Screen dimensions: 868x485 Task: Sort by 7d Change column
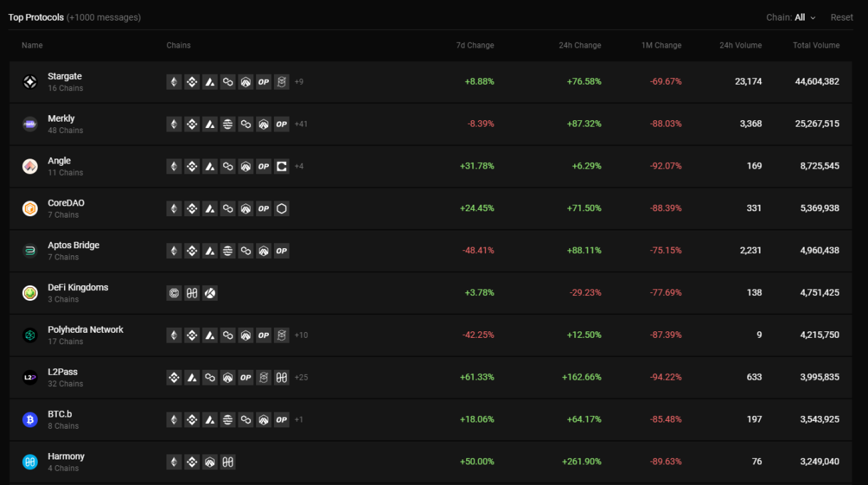tap(475, 46)
